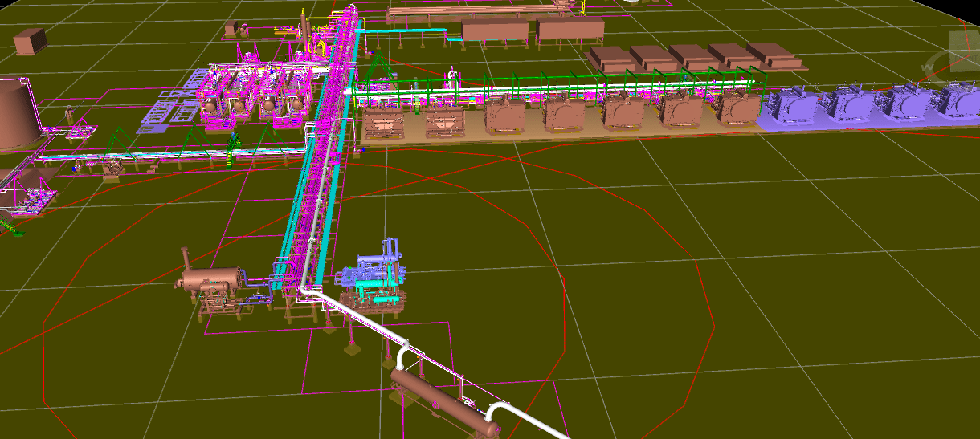Image resolution: width=980 pixels, height=439 pixels.
Task: Click the cyan horizontal pipe near top
Action: (402, 31)
